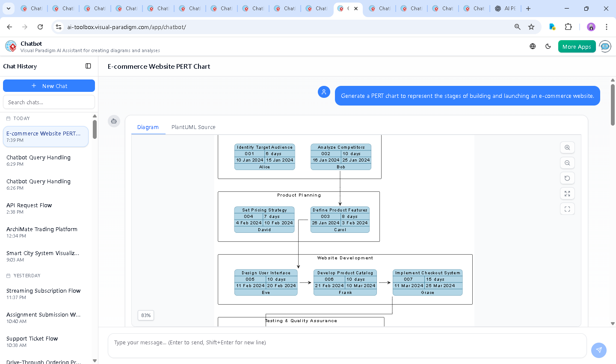
Task: Zoom out of the PERT diagram
Action: [x=567, y=163]
